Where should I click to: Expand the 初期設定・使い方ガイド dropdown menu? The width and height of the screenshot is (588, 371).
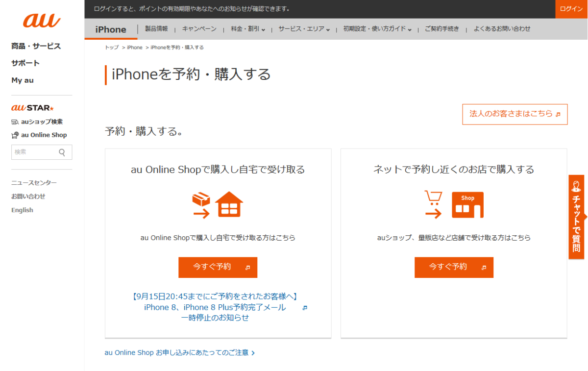point(377,29)
